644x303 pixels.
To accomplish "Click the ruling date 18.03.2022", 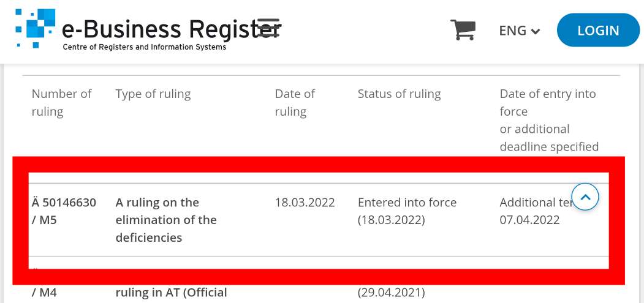I will click(x=305, y=203).
